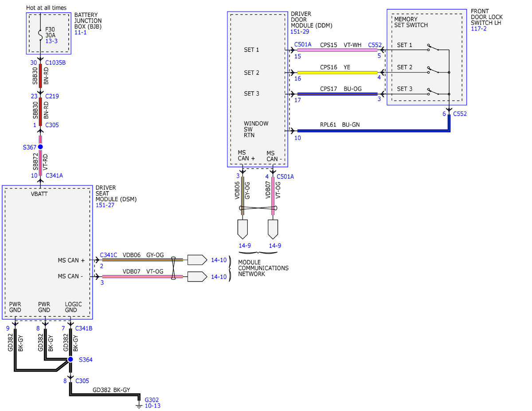Click the blue S367 splice dot
The image size is (532, 411).
tap(40, 147)
